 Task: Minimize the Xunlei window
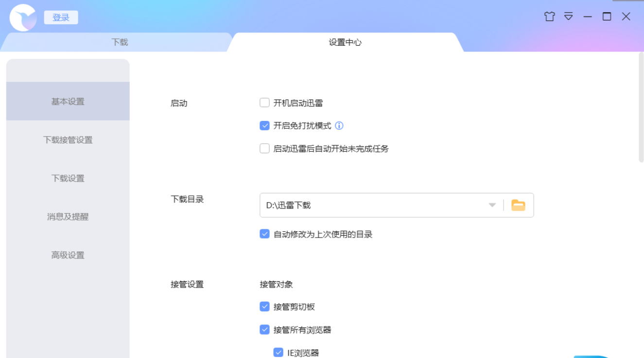tap(588, 17)
